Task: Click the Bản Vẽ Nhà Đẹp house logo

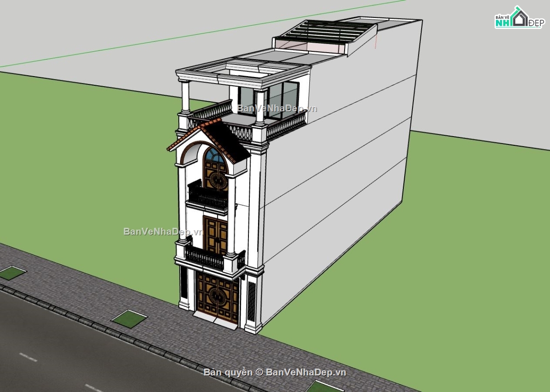Action: [519, 17]
